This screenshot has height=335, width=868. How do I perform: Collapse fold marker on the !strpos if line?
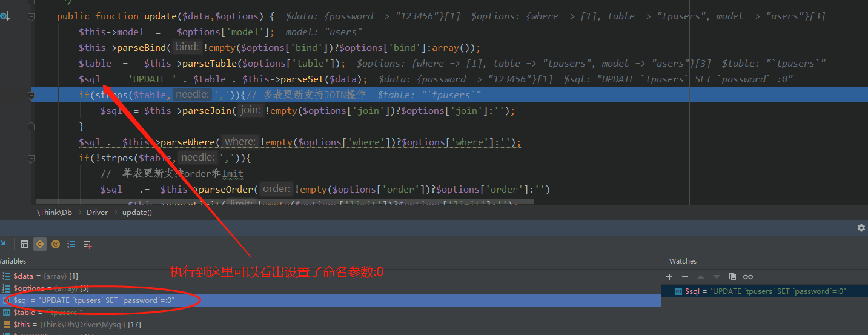tap(31, 158)
